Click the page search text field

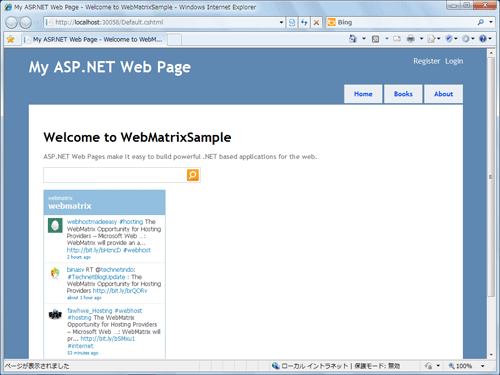(x=115, y=175)
